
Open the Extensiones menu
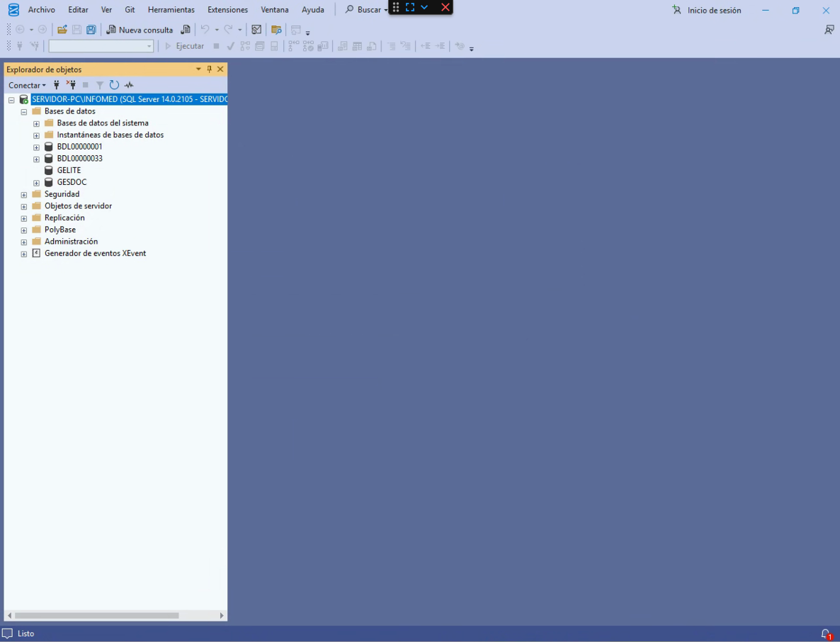point(227,10)
